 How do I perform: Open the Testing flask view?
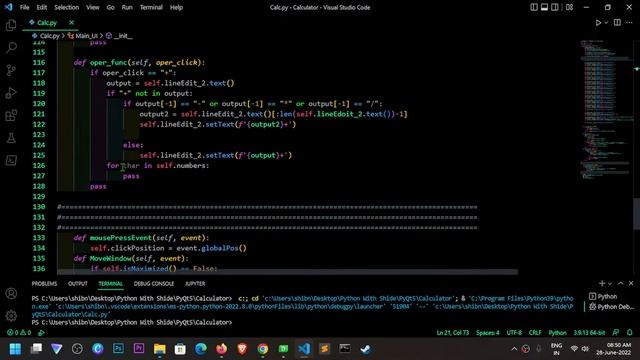click(11, 138)
